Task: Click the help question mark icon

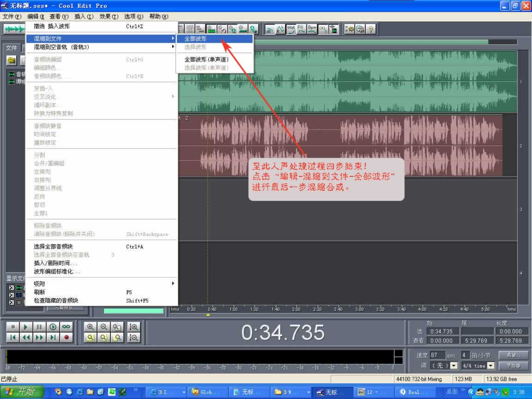Action: (x=371, y=30)
